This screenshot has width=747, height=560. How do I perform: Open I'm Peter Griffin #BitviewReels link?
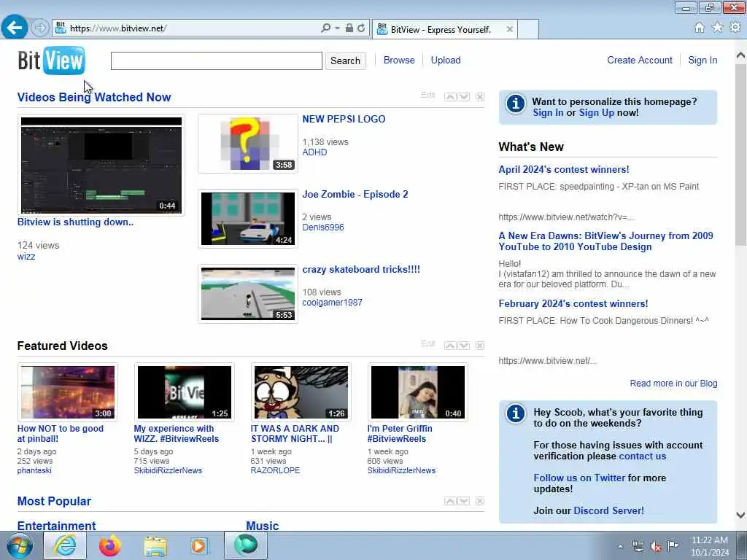(x=400, y=433)
